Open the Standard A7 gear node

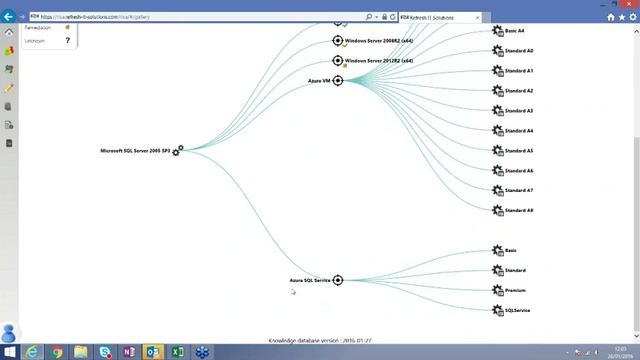click(x=498, y=190)
